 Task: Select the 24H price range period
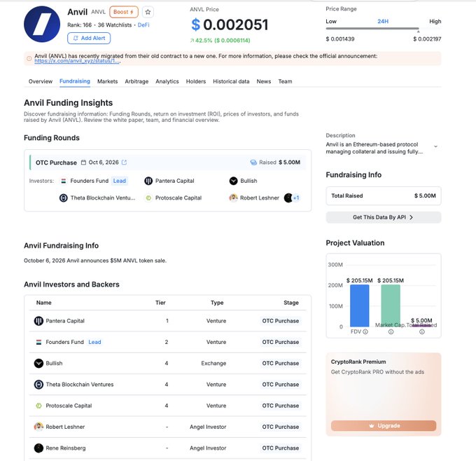click(x=383, y=21)
